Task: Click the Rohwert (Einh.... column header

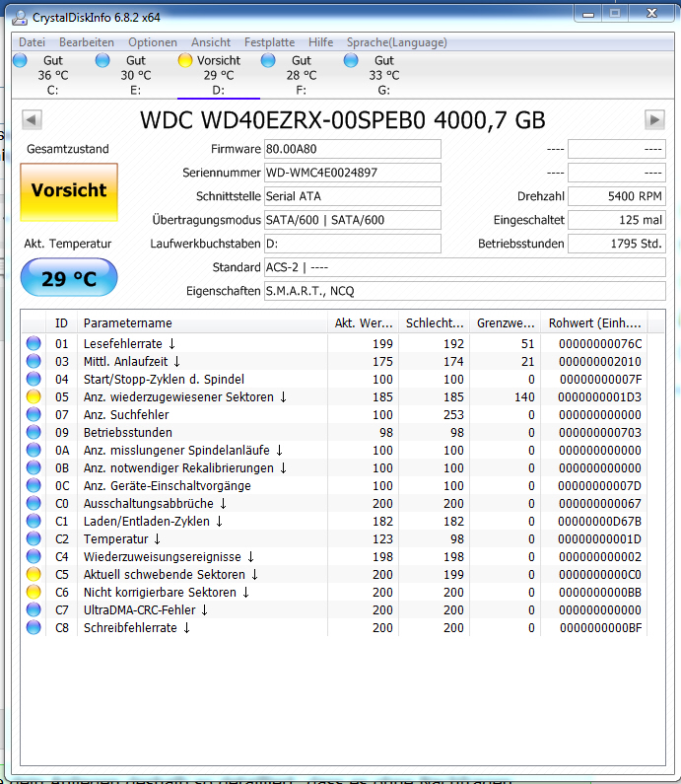Action: coord(594,323)
